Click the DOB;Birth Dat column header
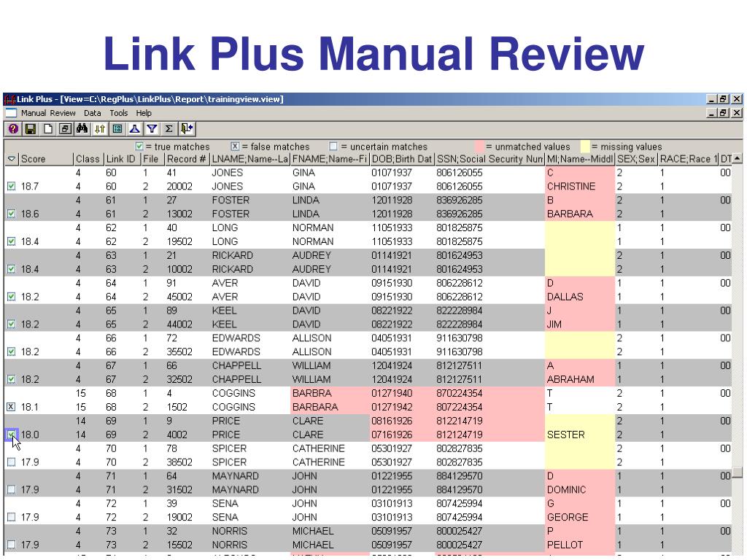747x560 pixels. [x=402, y=159]
